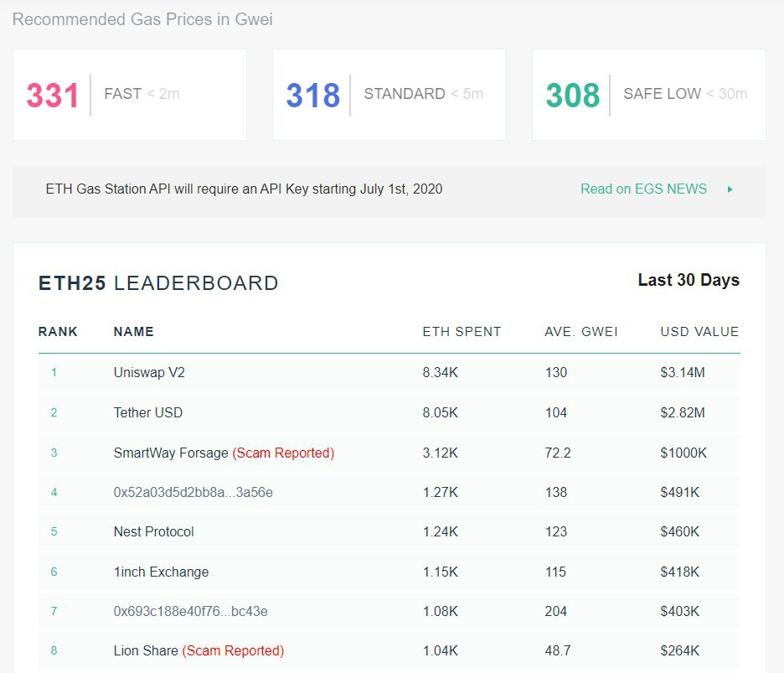
Task: Click the 1inch Exchange row name
Action: tap(161, 572)
